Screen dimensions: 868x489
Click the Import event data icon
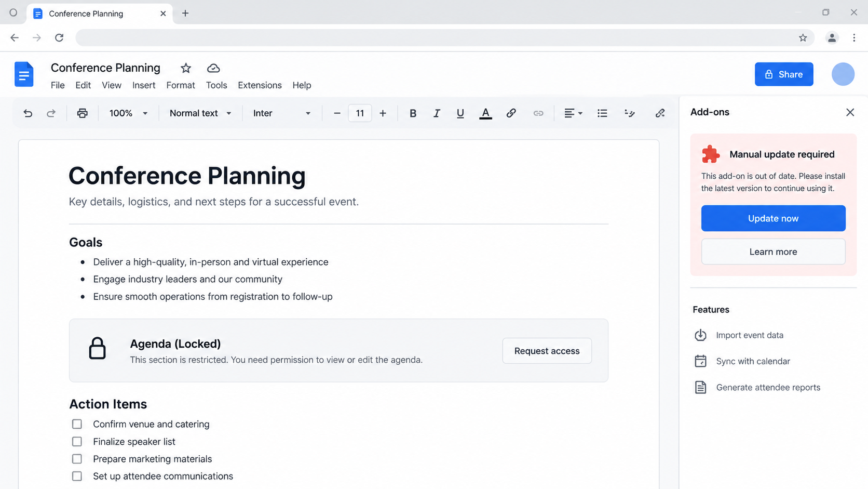[x=700, y=335]
